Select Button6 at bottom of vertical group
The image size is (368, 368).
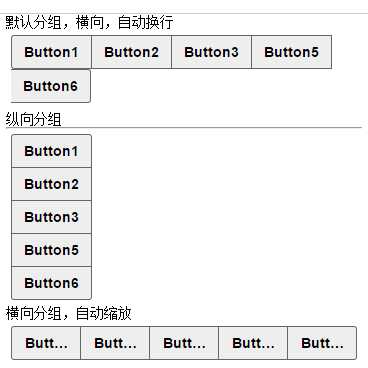51,283
